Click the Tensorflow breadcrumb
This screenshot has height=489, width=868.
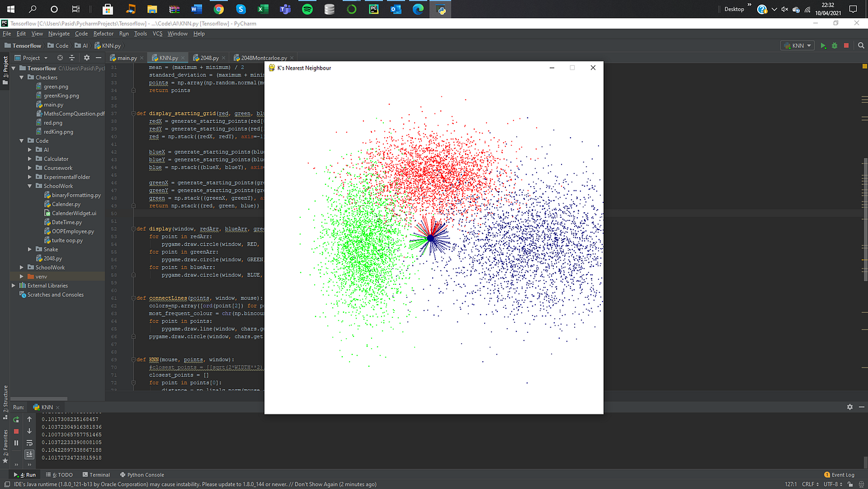[23, 45]
